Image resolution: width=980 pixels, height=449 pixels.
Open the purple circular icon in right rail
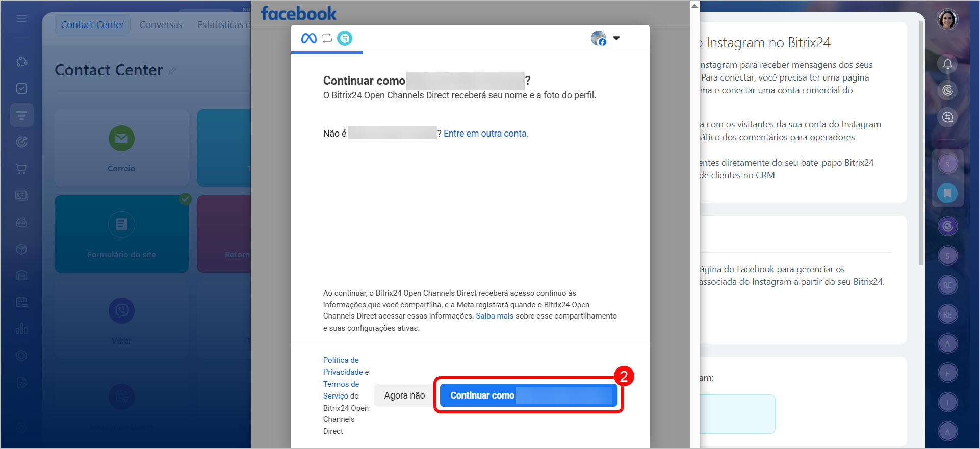[947, 226]
